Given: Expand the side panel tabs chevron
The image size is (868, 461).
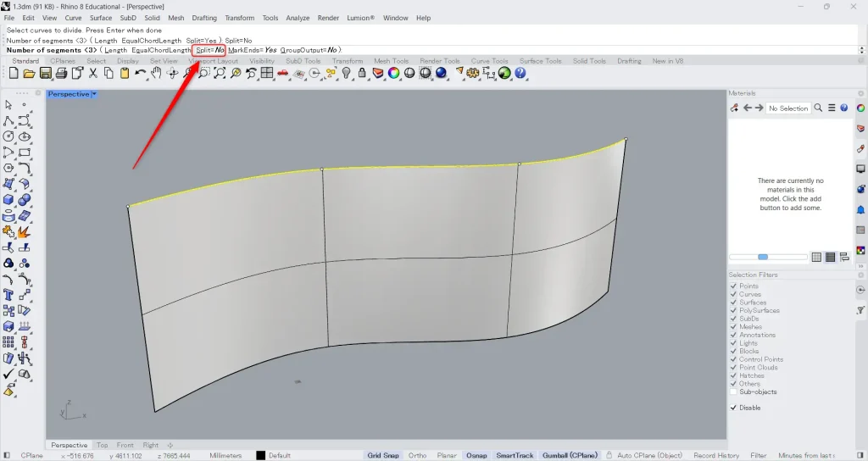Looking at the screenshot, I should tap(861, 266).
